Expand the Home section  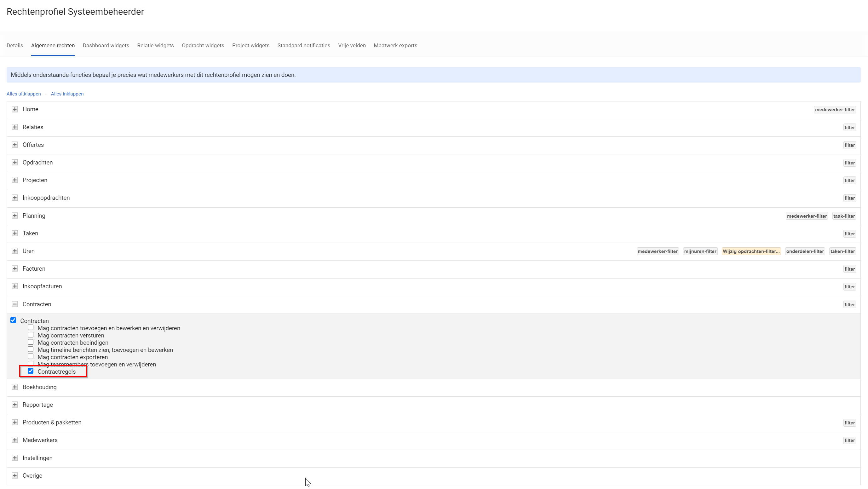tap(14, 109)
